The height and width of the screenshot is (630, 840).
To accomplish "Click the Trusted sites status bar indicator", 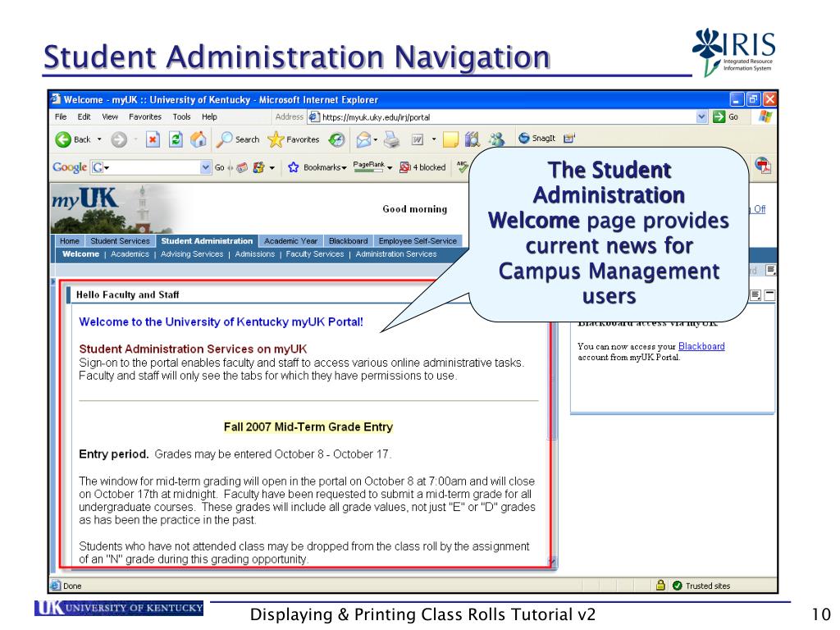I will (x=701, y=586).
